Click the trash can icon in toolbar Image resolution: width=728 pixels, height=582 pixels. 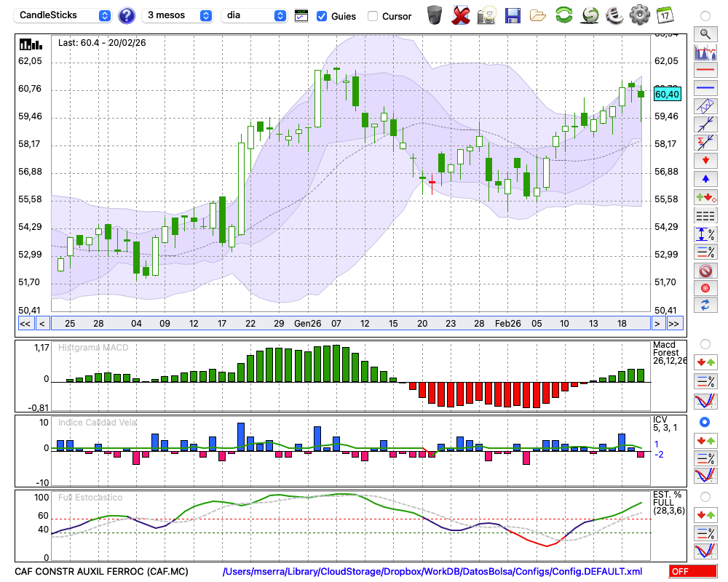(435, 15)
